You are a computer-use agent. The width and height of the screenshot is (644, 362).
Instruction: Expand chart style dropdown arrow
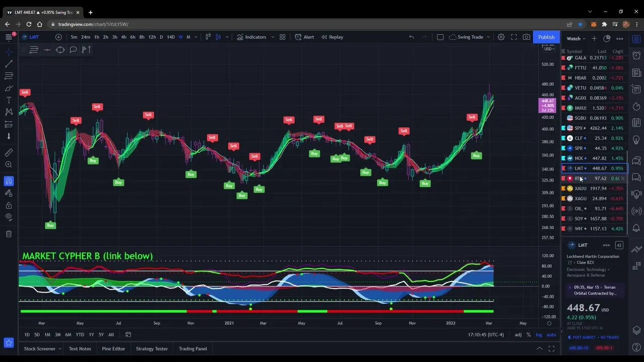(x=227, y=37)
